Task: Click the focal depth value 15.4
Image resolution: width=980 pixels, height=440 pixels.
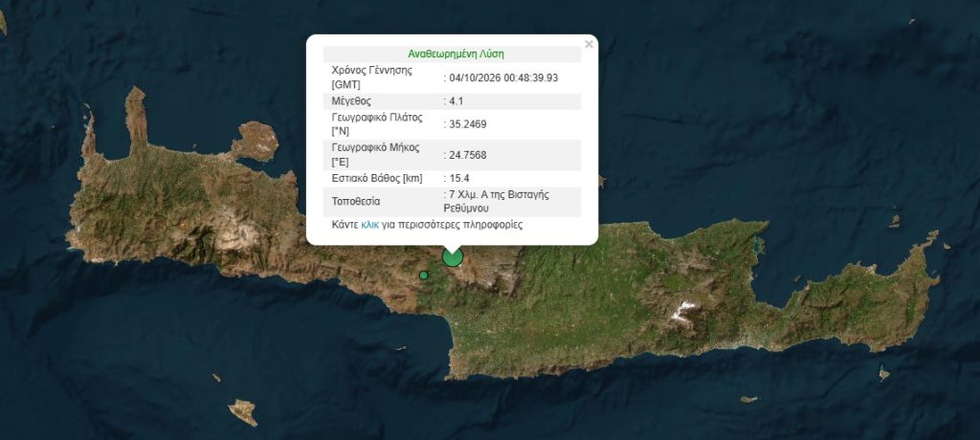Action: click(x=458, y=178)
